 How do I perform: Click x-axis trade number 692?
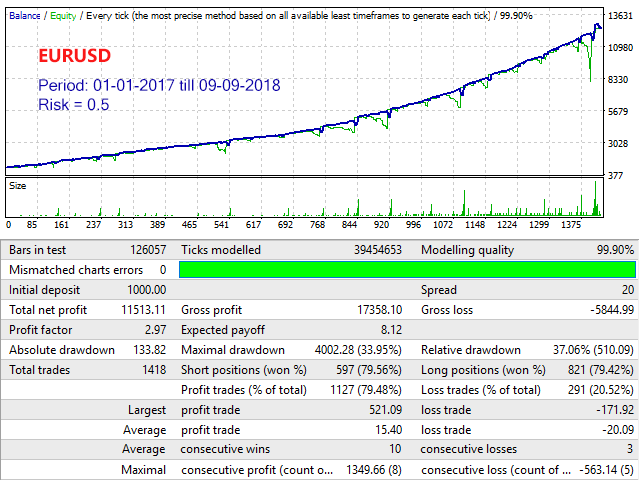pos(285,224)
